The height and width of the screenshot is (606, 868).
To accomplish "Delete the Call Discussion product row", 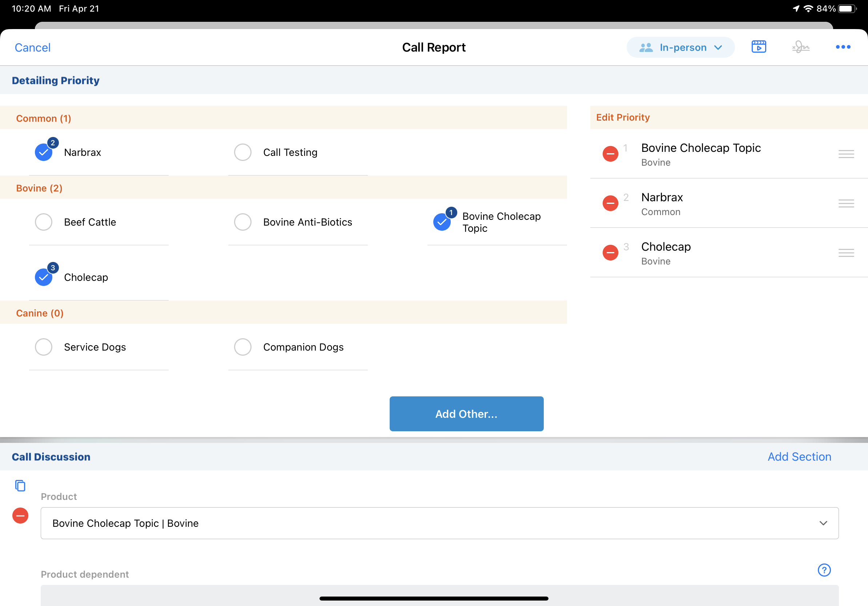I will click(20, 516).
